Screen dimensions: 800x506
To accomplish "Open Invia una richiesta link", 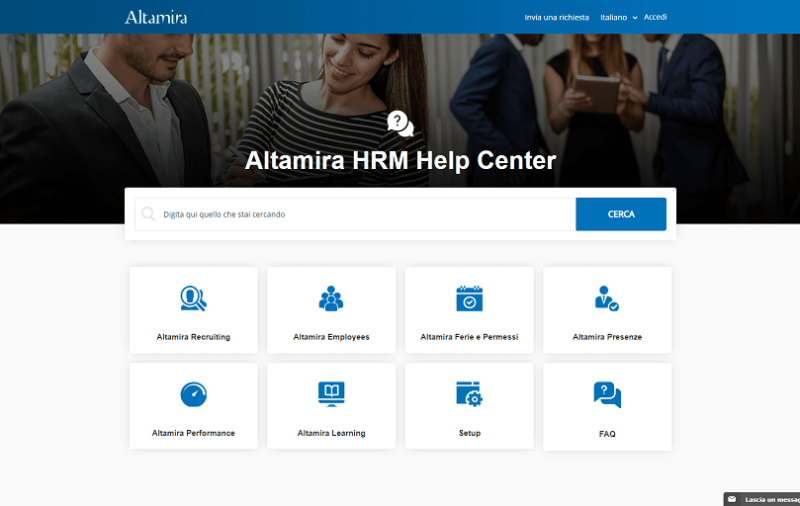I will pos(557,17).
